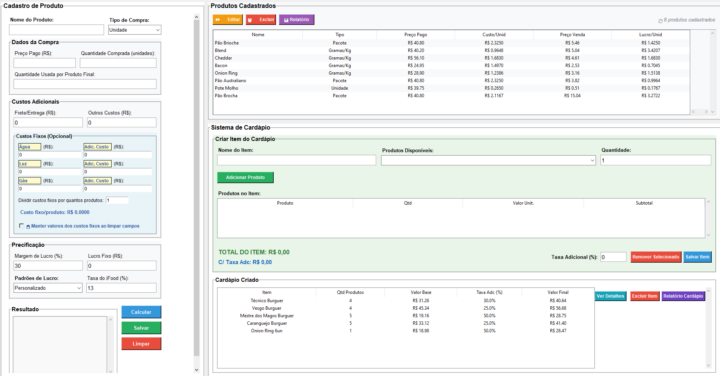This screenshot has width=720, height=376.
Task: Click the red Limpar button
Action: tap(141, 344)
